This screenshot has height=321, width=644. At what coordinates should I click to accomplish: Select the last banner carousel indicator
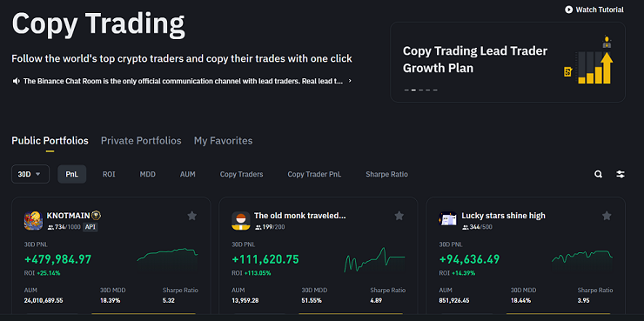click(x=435, y=90)
